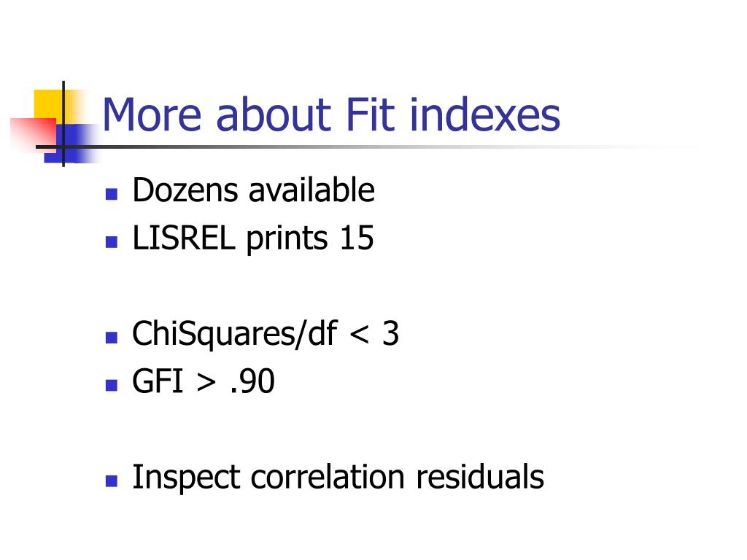Click the word 'indexes' in the title
Viewport: 747px width, 560px height.
point(484,114)
